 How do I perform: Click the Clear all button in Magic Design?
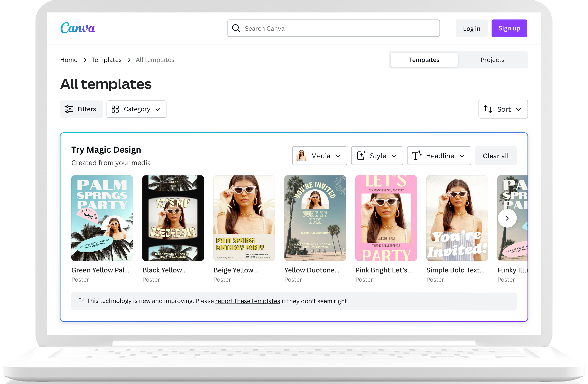click(495, 156)
